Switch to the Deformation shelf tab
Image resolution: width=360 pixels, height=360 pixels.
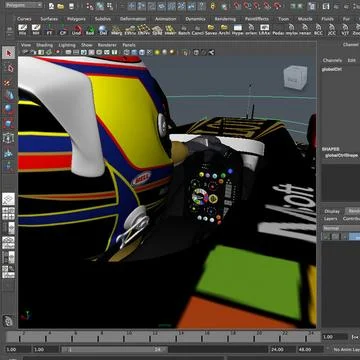[133, 19]
